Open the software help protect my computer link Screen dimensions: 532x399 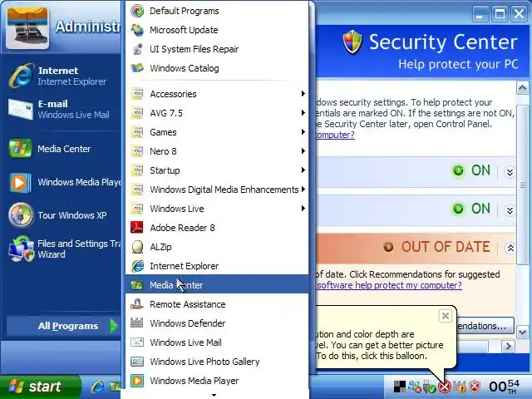[389, 285]
